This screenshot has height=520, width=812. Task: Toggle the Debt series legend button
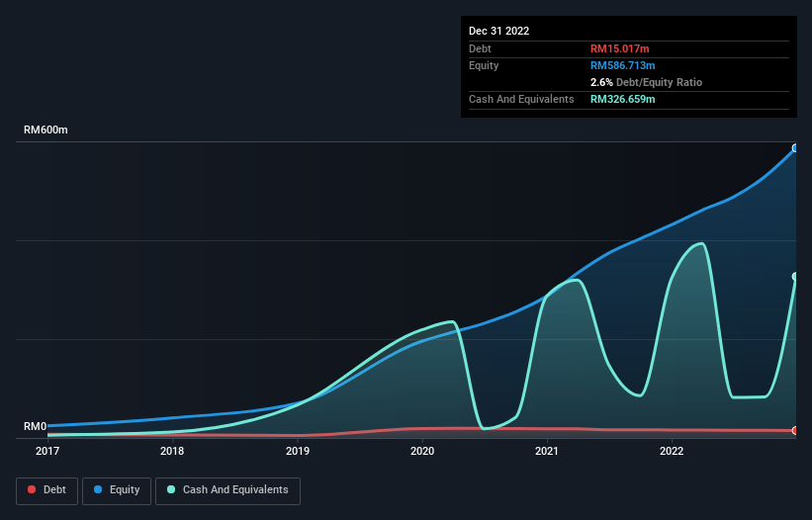pos(46,490)
